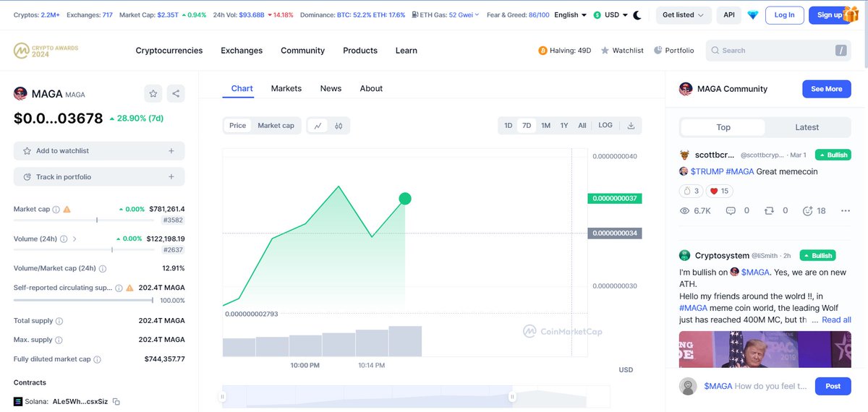Click right handle of chart range slider

[x=512, y=396]
